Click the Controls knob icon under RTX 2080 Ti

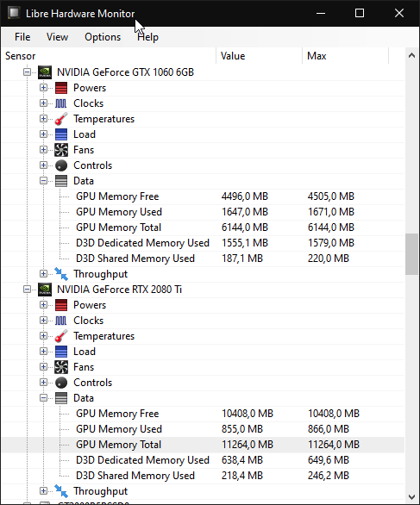[x=61, y=383]
